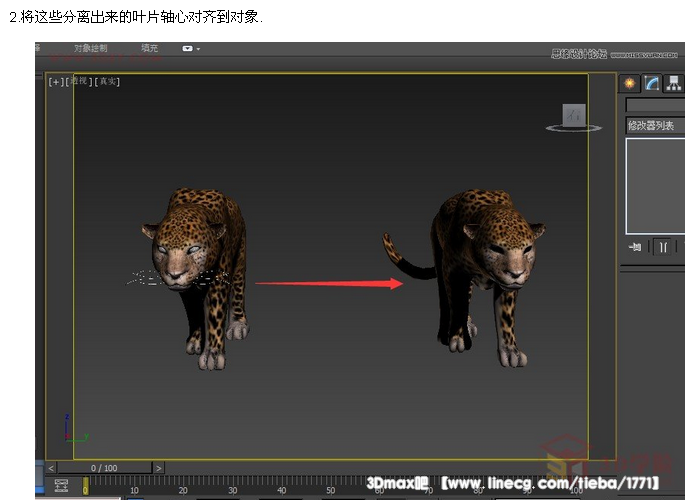Select the frame 0 timeline marker
The image size is (688, 500).
[x=85, y=486]
